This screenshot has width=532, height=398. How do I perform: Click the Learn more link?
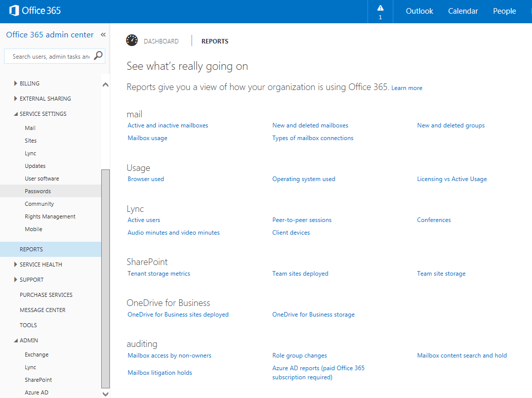(x=407, y=88)
